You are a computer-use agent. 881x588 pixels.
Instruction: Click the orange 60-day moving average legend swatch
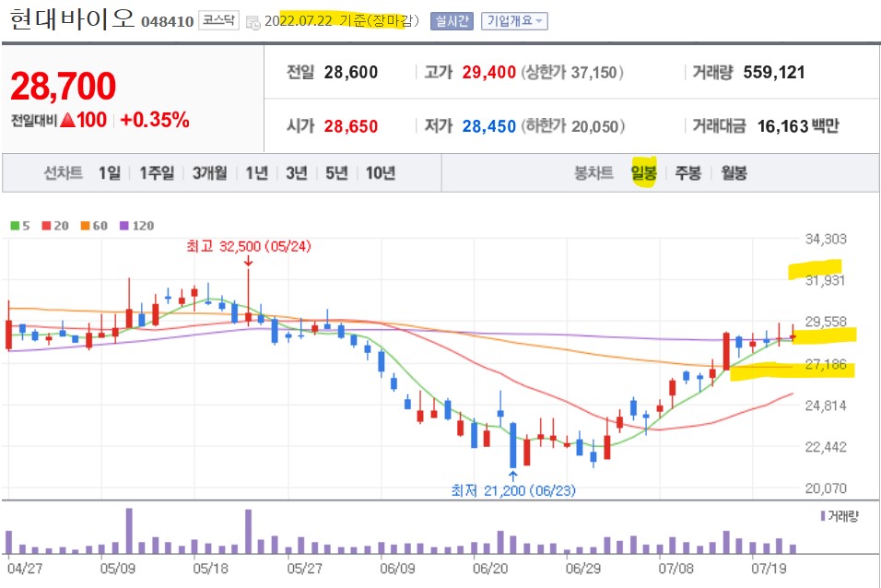tap(86, 226)
